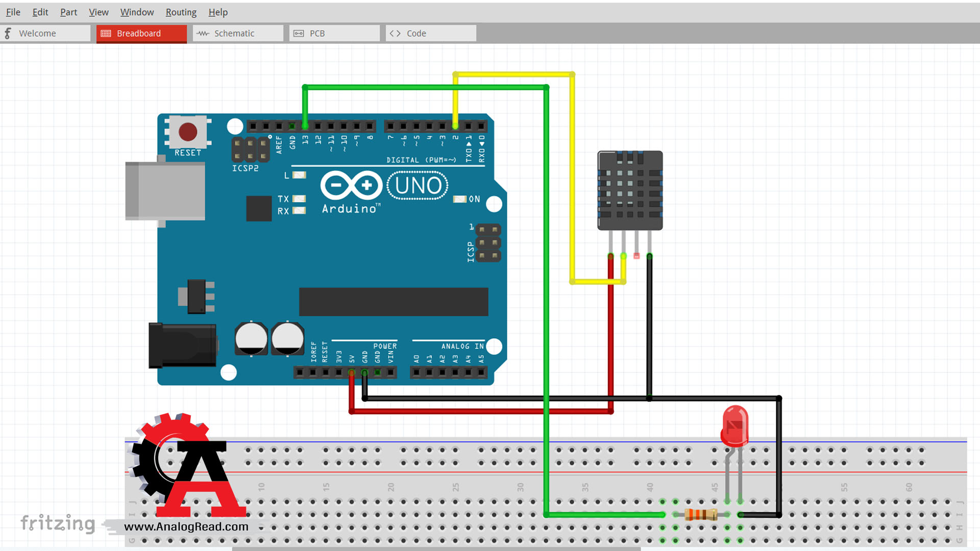This screenshot has width=980, height=551.
Task: Open the Edit menu
Action: [40, 12]
